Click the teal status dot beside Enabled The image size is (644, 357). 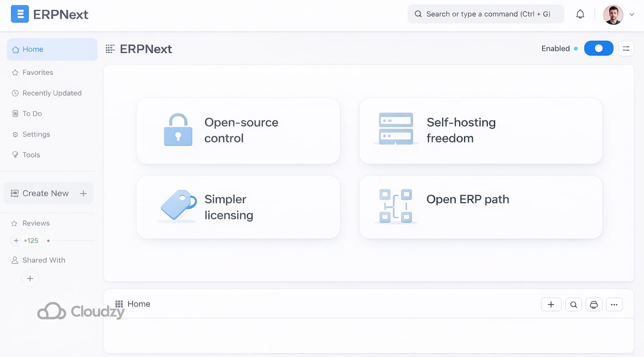click(576, 49)
